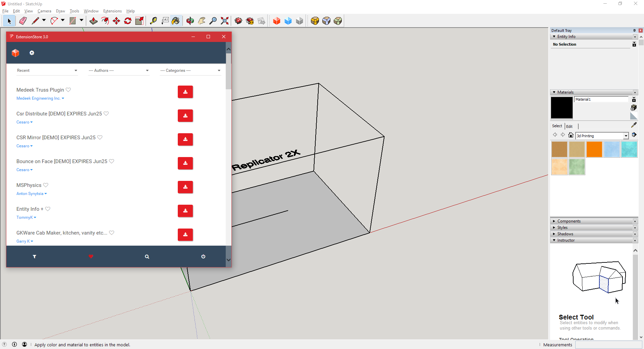Favorite CSR Mirror [DEMO] with heart
644x349 pixels.
tap(100, 138)
